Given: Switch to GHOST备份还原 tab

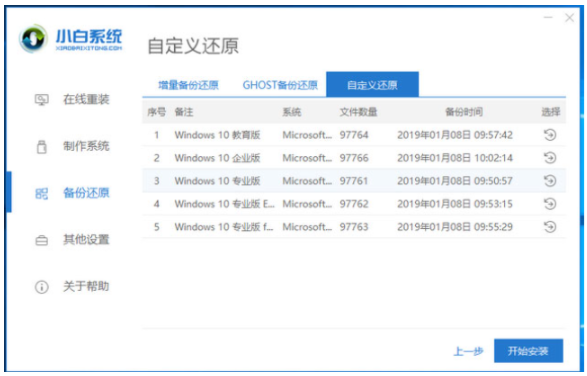Looking at the screenshot, I should [x=280, y=85].
